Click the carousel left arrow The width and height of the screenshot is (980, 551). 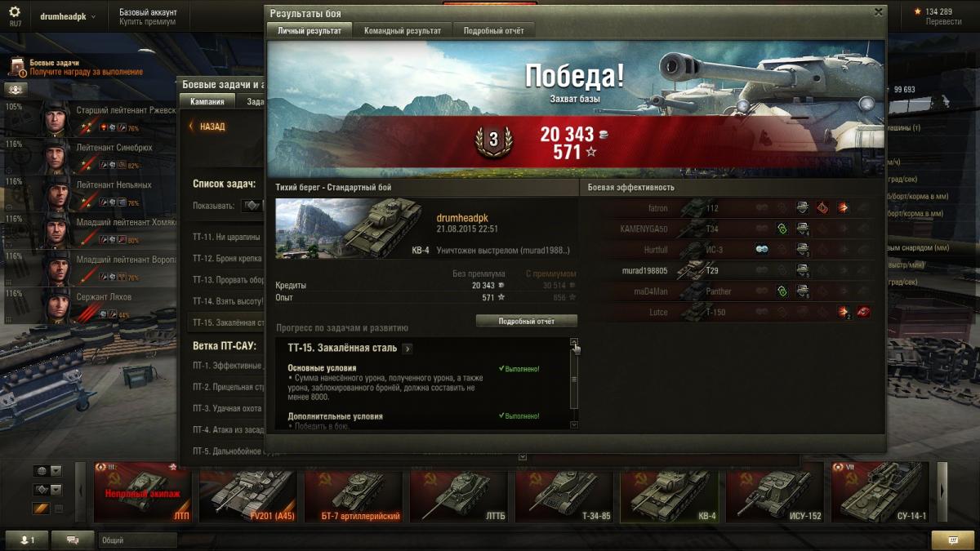pyautogui.click(x=80, y=491)
